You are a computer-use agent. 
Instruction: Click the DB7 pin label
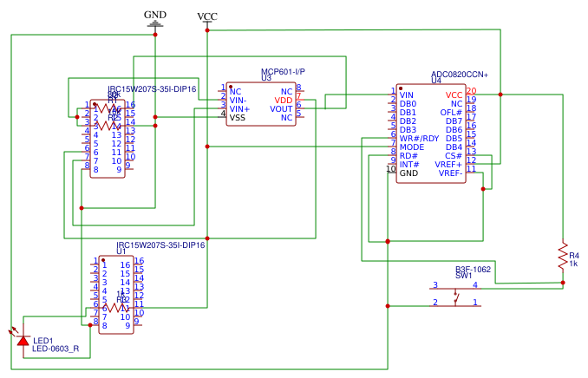click(x=454, y=121)
